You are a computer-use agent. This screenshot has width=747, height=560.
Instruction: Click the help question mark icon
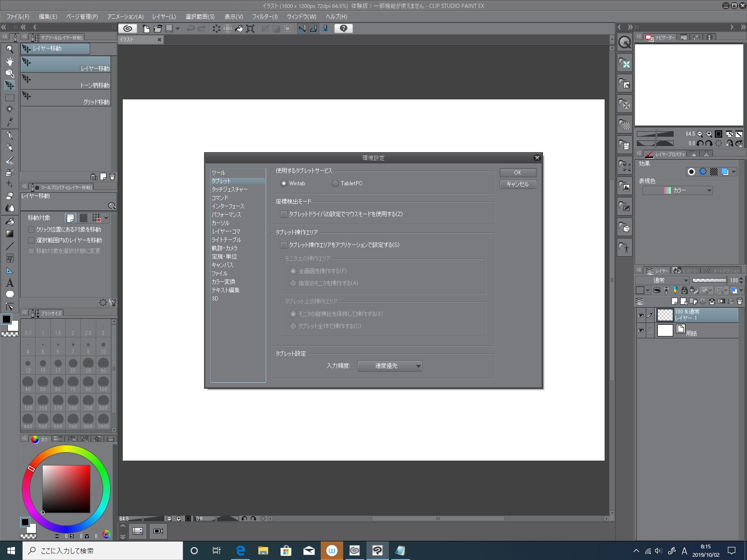click(344, 28)
